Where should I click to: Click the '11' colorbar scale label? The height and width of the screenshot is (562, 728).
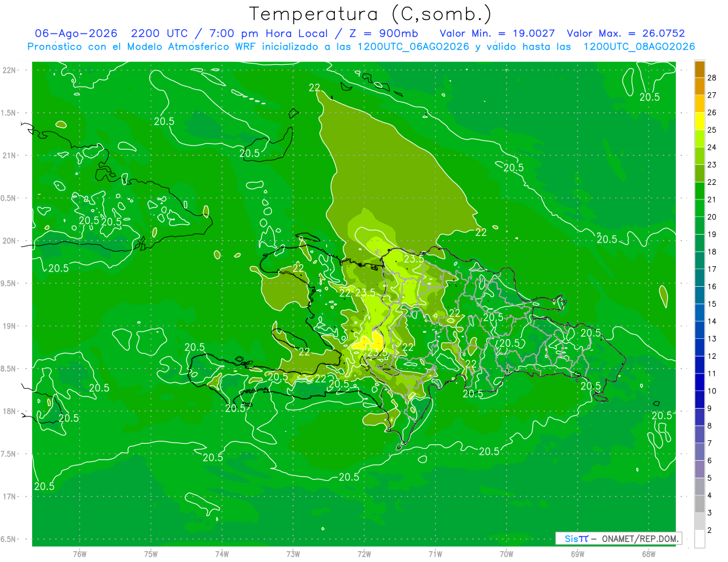(x=712, y=374)
